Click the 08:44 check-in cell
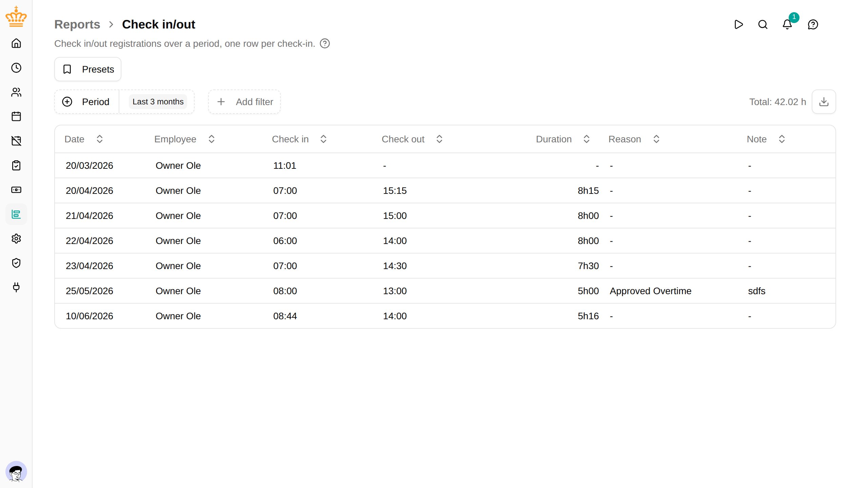868x488 pixels. [x=285, y=316]
